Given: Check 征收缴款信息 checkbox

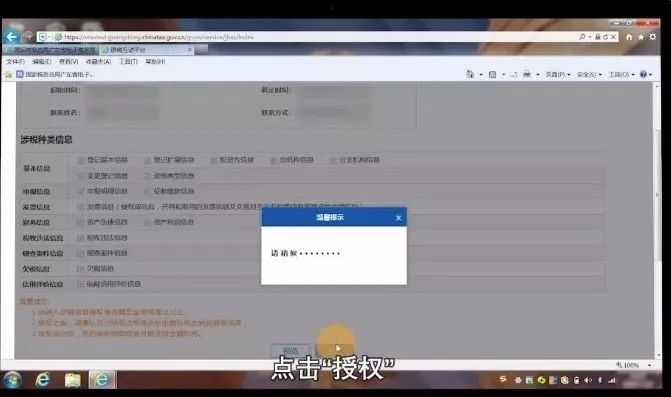Looking at the screenshot, I should 148,191.
